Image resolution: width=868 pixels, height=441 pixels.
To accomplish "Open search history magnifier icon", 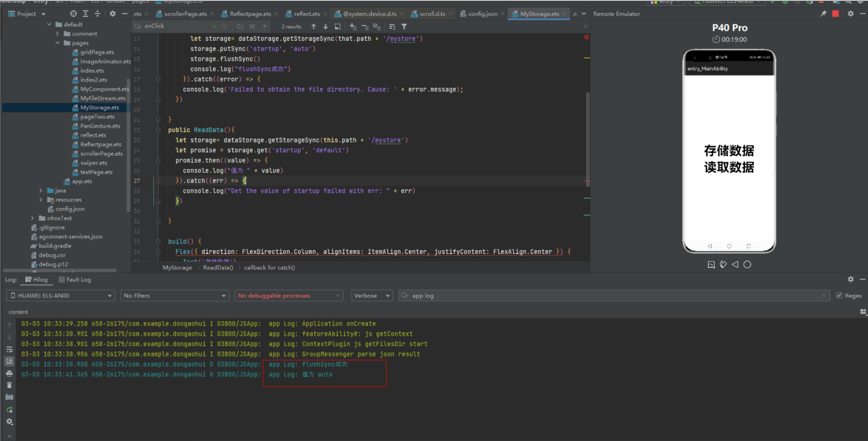I will (x=137, y=26).
